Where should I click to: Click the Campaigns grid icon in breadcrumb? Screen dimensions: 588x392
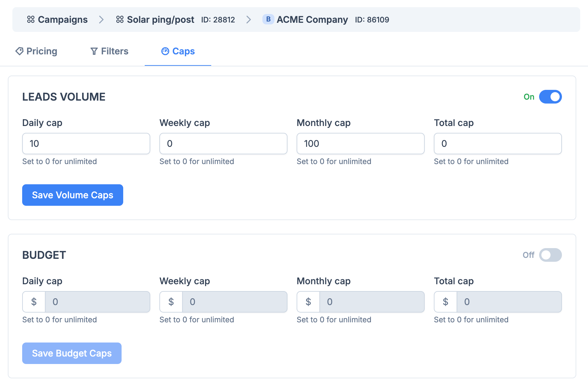coord(31,20)
